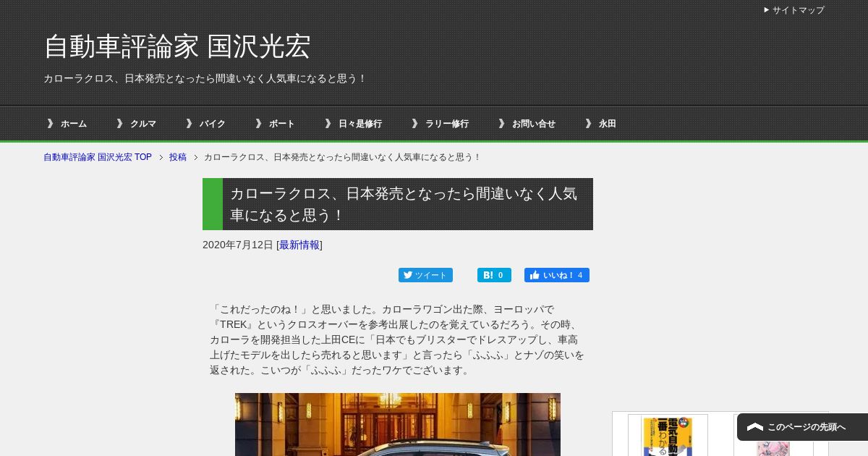This screenshot has height=456, width=868.
Task: Click the chevron icon before ラリー修行
Action: (x=414, y=124)
